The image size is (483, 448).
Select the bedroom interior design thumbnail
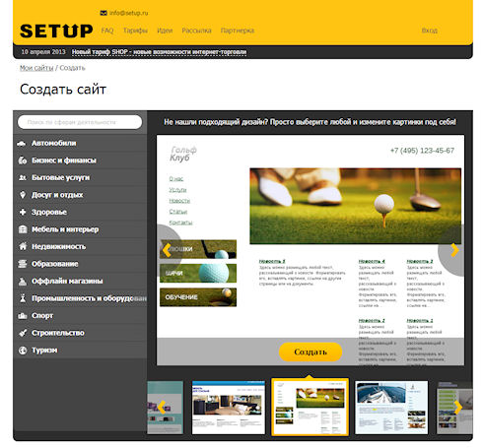click(x=229, y=408)
